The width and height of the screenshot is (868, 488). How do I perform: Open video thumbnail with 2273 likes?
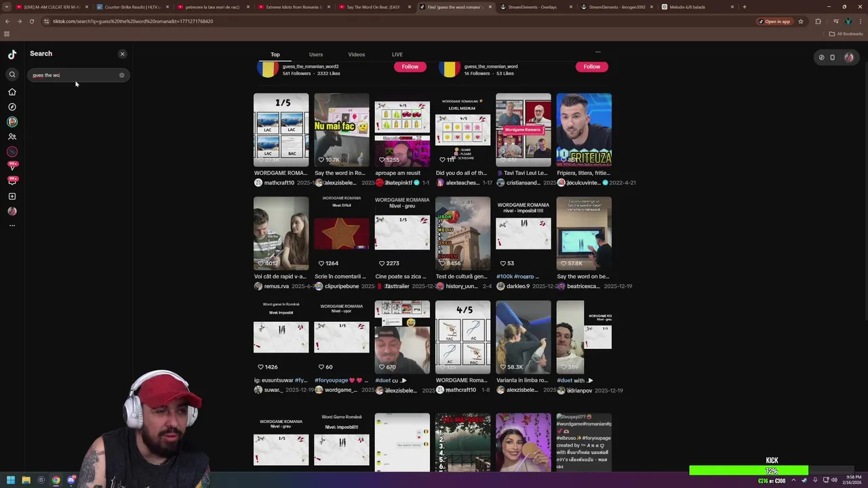click(402, 233)
